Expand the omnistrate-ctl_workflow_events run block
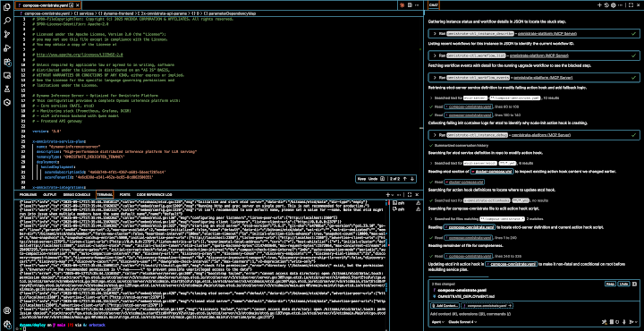The height and width of the screenshot is (331, 644). point(534,77)
